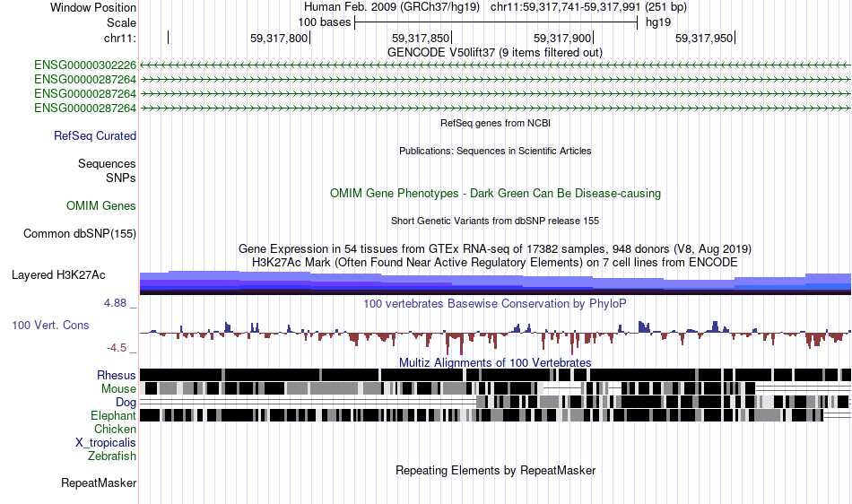Click the Window Position label
Viewport: 852px width, 504px height.
pos(93,7)
